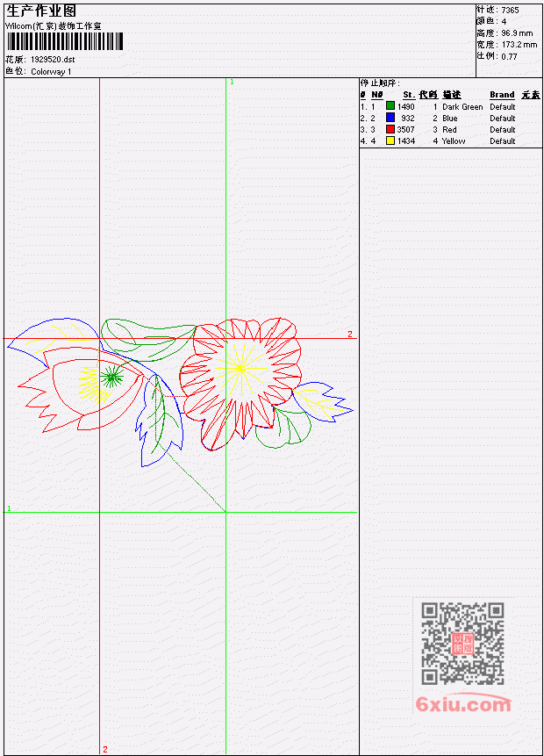Click the stitch total value '7365'
Viewport: 544px width, 756px height.
pyautogui.click(x=511, y=11)
